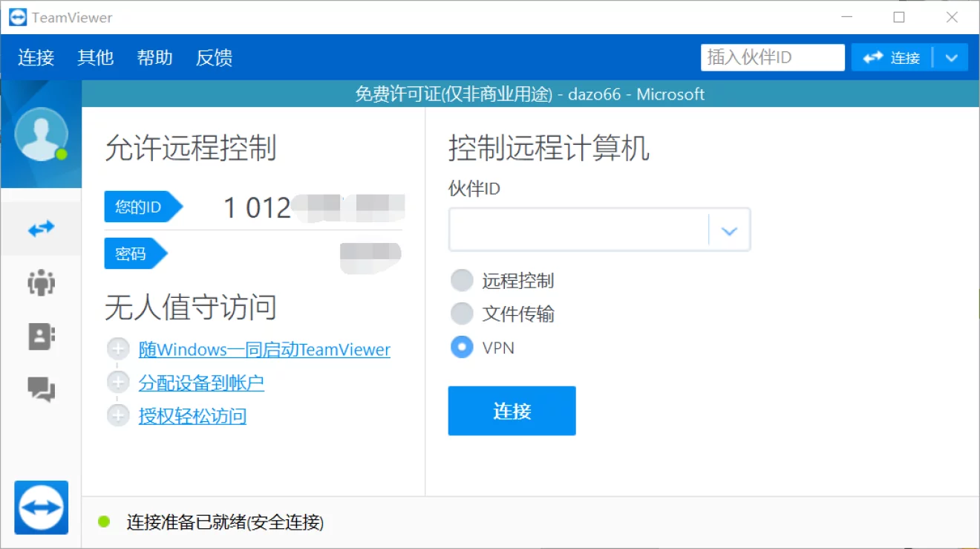Click plus icon beside 授权轻松访问

coord(118,415)
